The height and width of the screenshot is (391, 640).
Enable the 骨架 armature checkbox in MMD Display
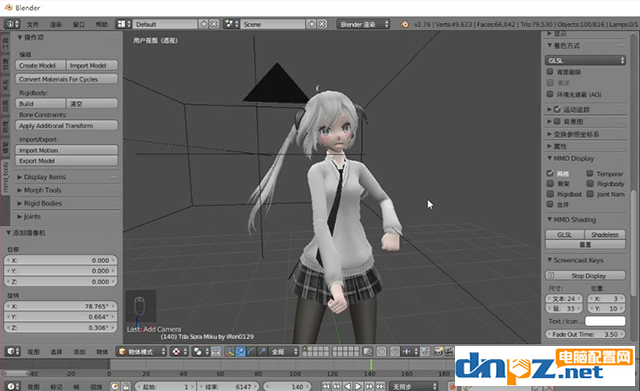click(x=550, y=184)
